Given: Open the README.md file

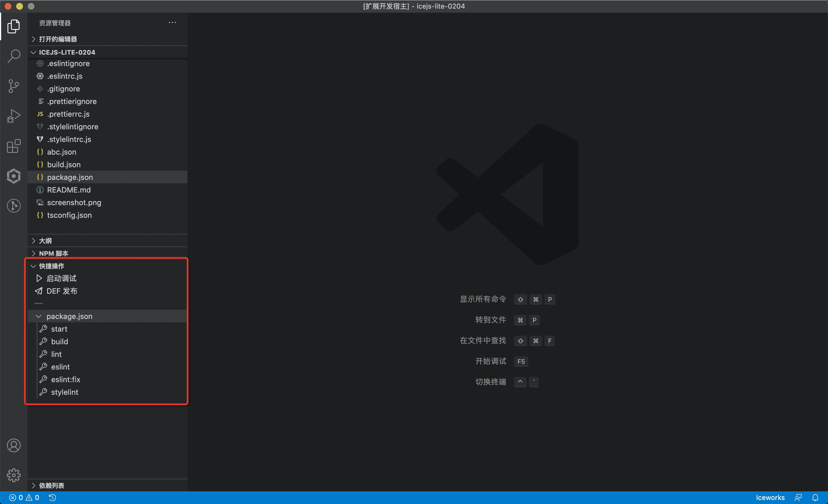Looking at the screenshot, I should (x=69, y=190).
